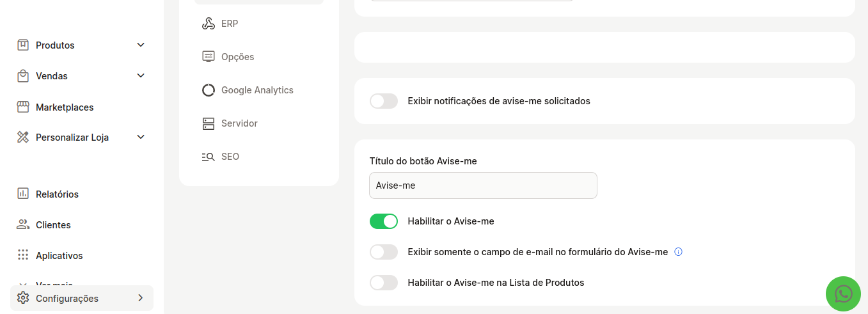Screen dimensions: 868x314
Task: Expand the Vendas menu chevron
Action: tap(141, 75)
